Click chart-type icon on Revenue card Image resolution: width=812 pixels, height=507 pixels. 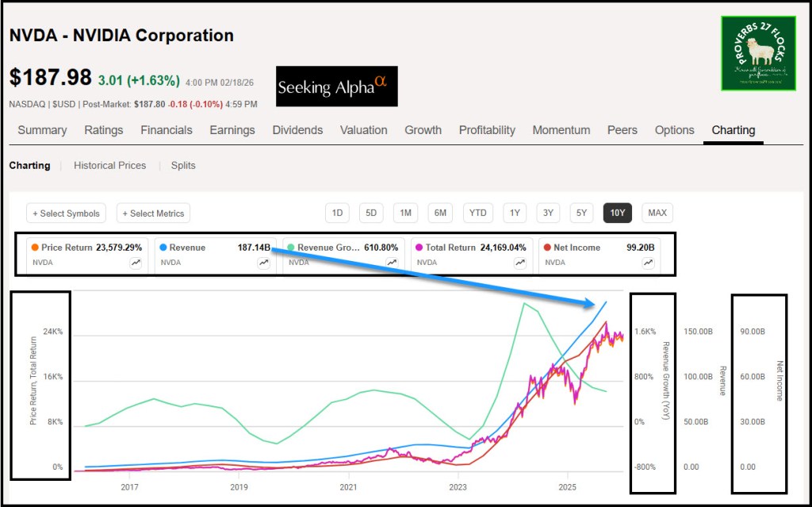[x=263, y=263]
